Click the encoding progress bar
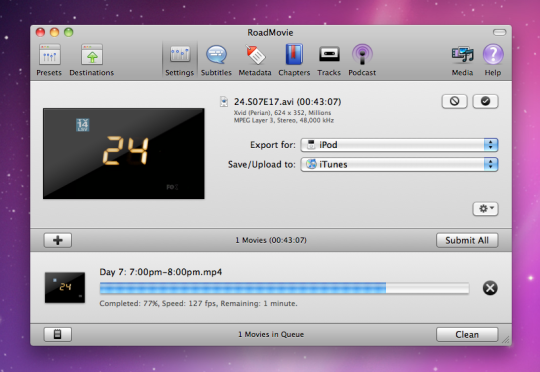Viewport: 540px width, 372px height. [x=284, y=288]
